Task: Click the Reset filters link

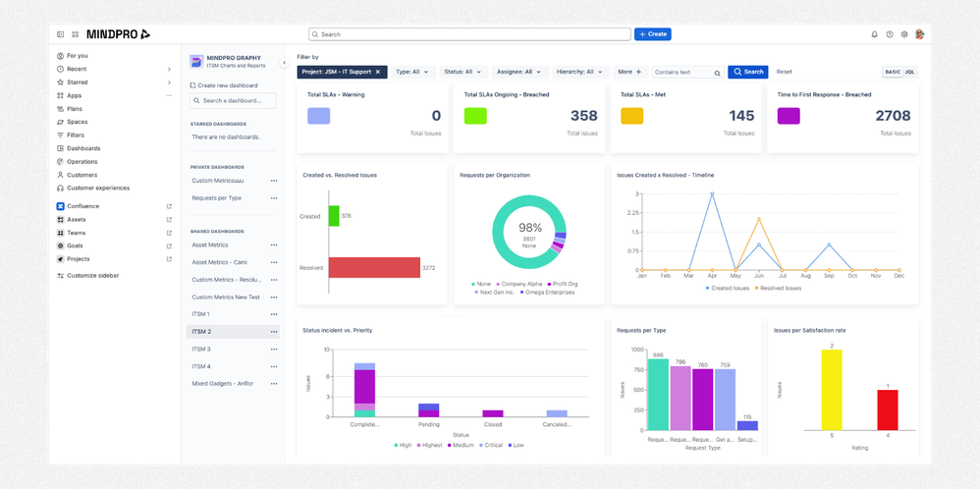Action: coord(784,72)
